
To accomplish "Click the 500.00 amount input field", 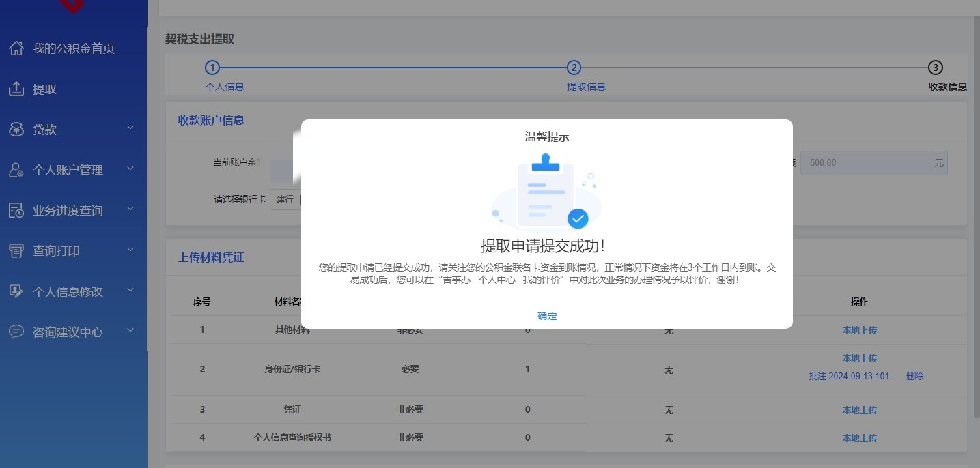I will [866, 163].
